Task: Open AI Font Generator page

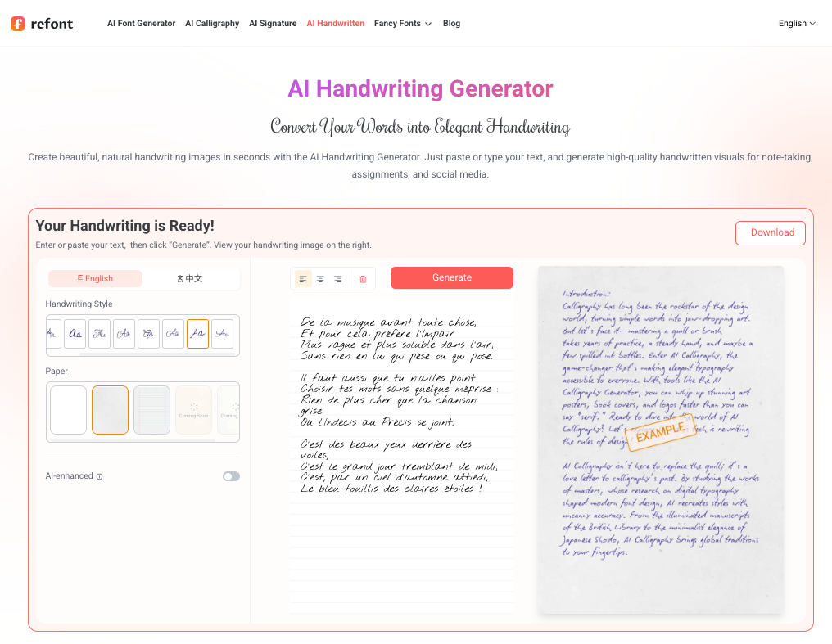Action: (x=141, y=24)
